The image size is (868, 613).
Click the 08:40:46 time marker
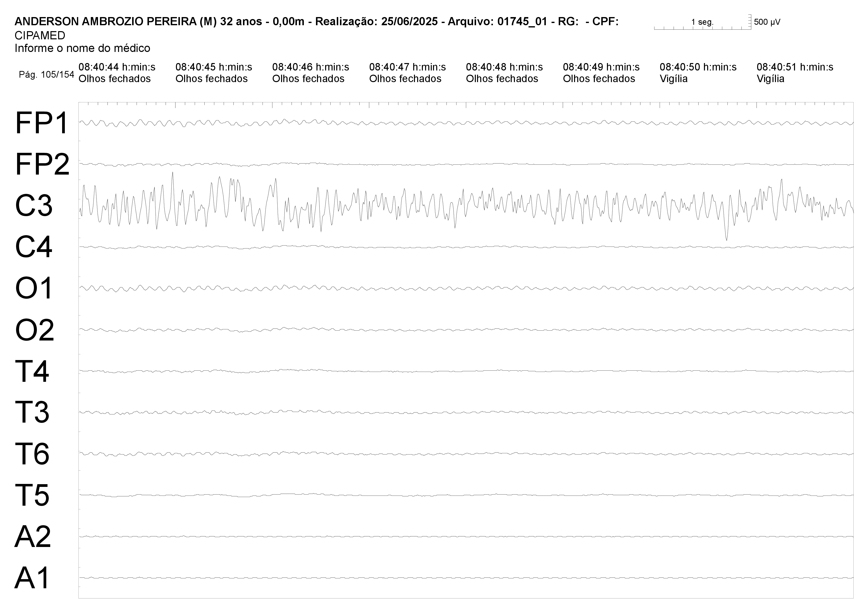(311, 67)
